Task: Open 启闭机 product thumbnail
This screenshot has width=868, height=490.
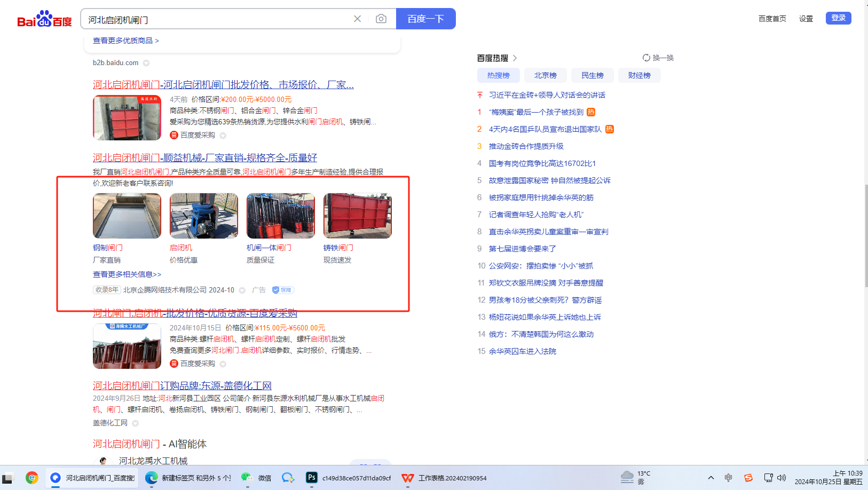Action: tap(203, 216)
